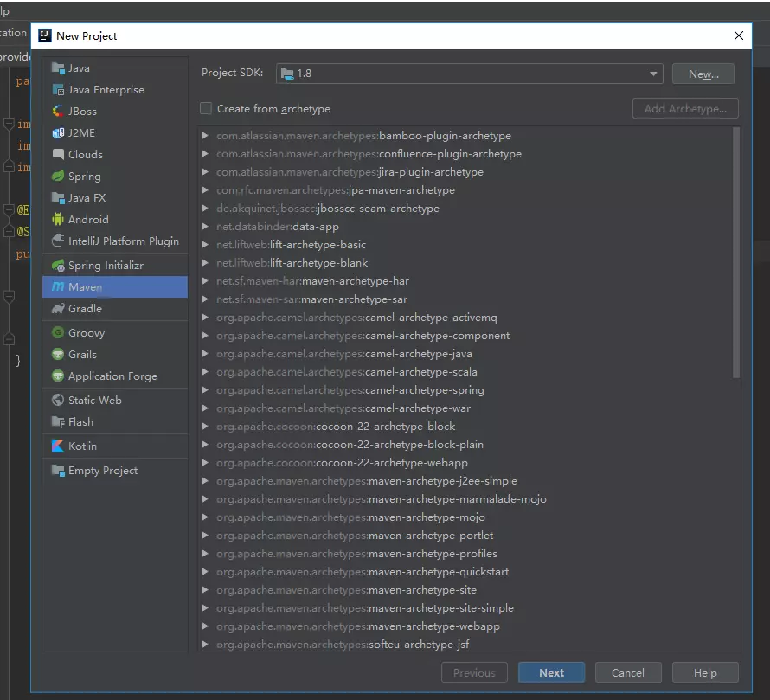Click the Application Forge icon
Viewport: 770px width, 700px height.
pyautogui.click(x=58, y=376)
